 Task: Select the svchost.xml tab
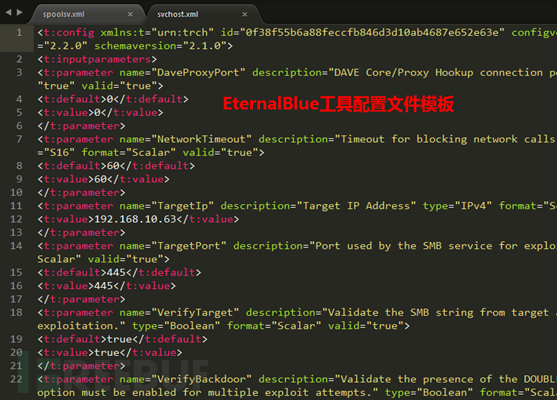(x=178, y=15)
